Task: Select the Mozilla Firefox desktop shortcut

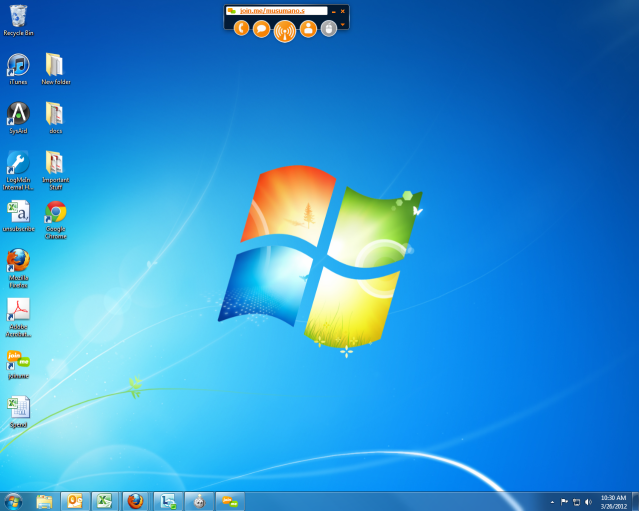Action: point(18,269)
